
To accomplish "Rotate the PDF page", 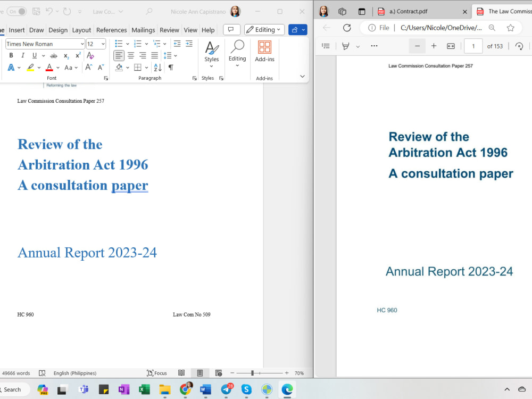I will (519, 46).
